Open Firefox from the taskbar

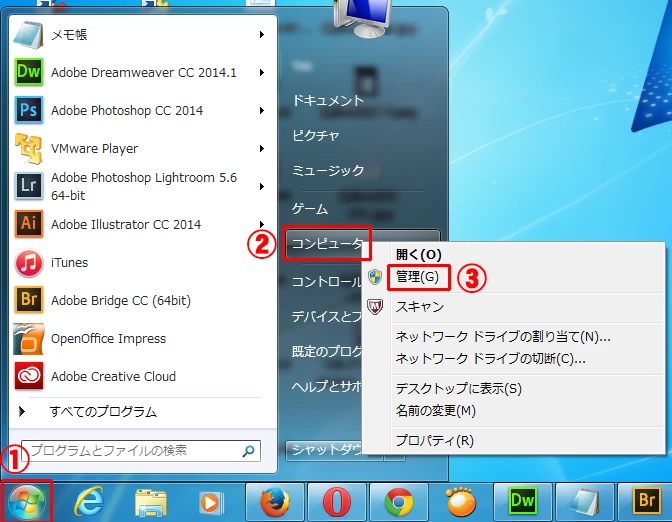pyautogui.click(x=275, y=502)
